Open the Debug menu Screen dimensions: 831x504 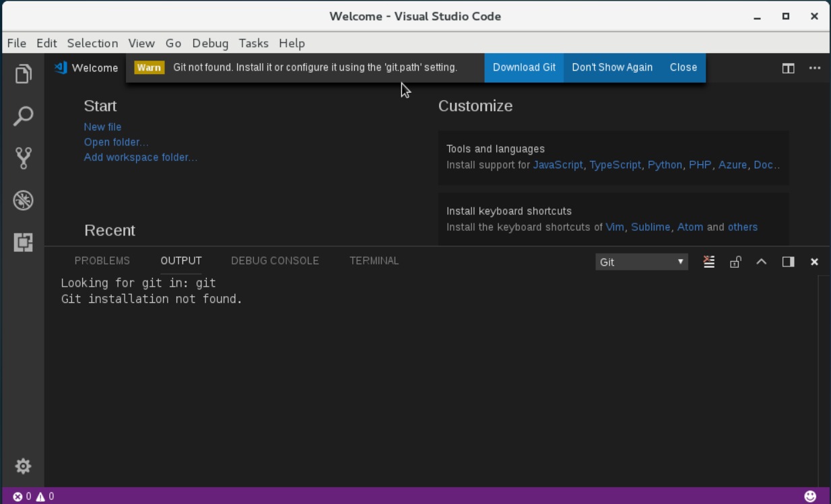(210, 43)
